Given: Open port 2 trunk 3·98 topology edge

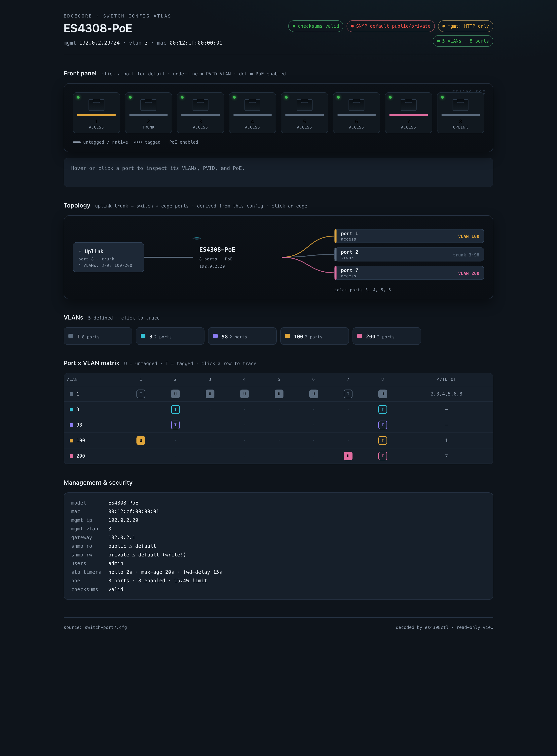Looking at the screenshot, I should coord(409,255).
